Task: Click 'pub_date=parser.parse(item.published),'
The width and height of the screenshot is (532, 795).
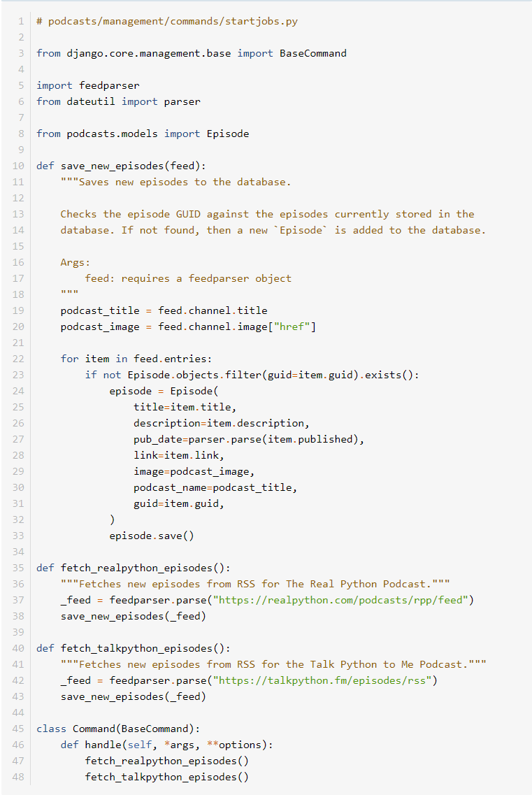Action: click(x=249, y=440)
